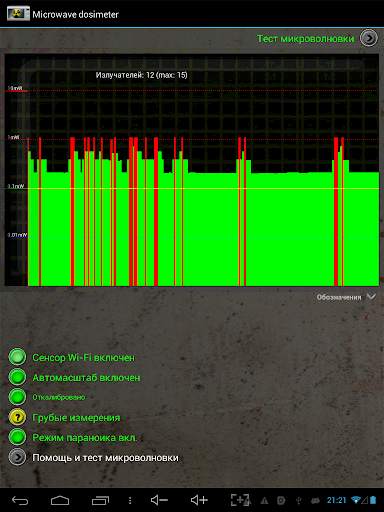This screenshot has height=512, width=384.
Task: Tap the warning triangle notification icon
Action: point(264,500)
